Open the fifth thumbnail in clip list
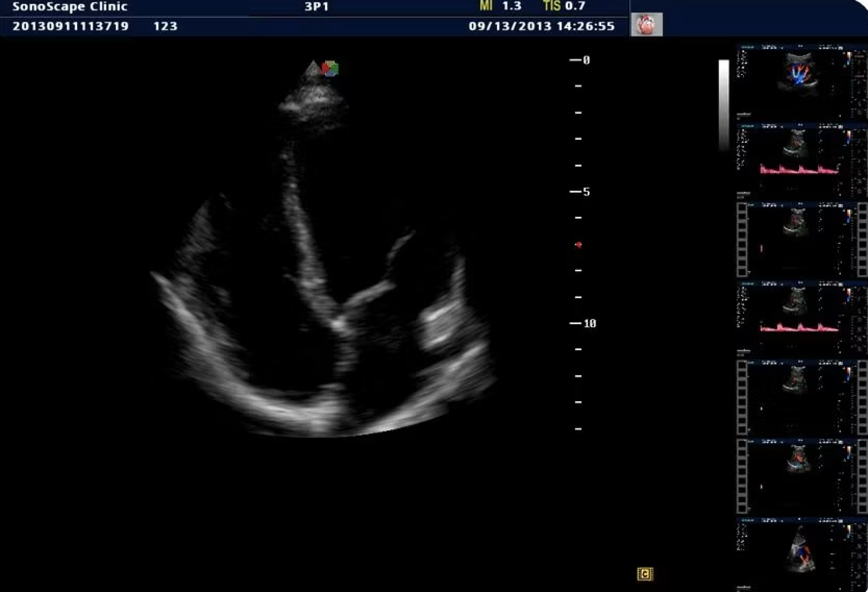Image resolution: width=868 pixels, height=592 pixels. point(801,398)
